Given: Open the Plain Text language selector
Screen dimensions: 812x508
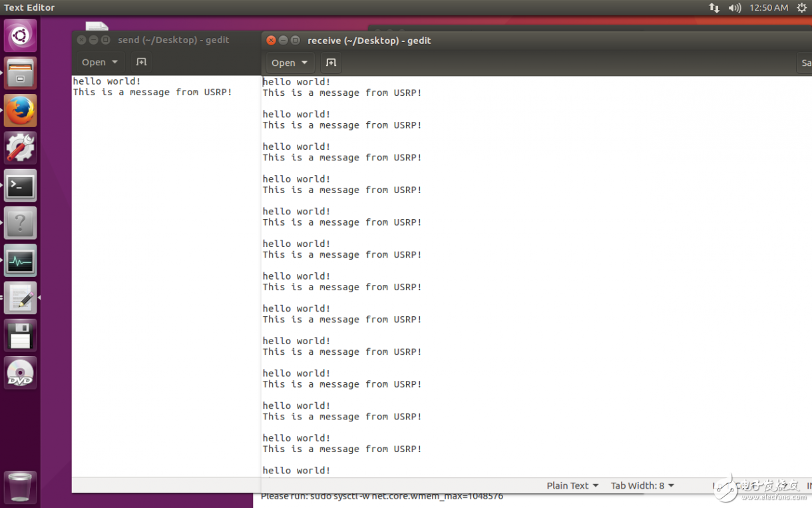Looking at the screenshot, I should pos(572,486).
